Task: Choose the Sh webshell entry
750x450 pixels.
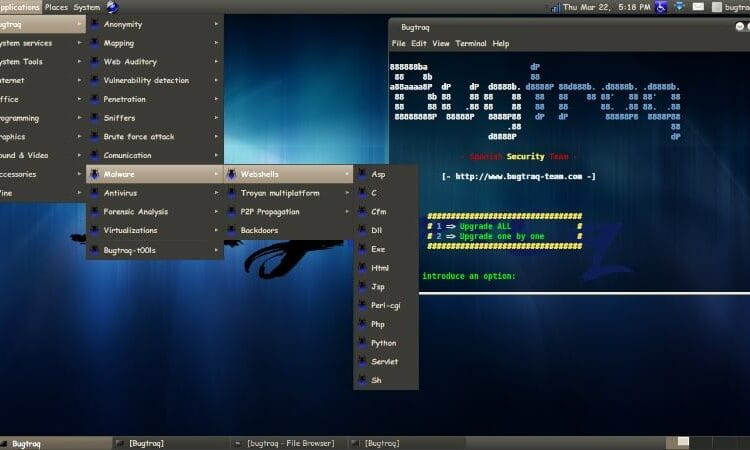Action: 386,380
